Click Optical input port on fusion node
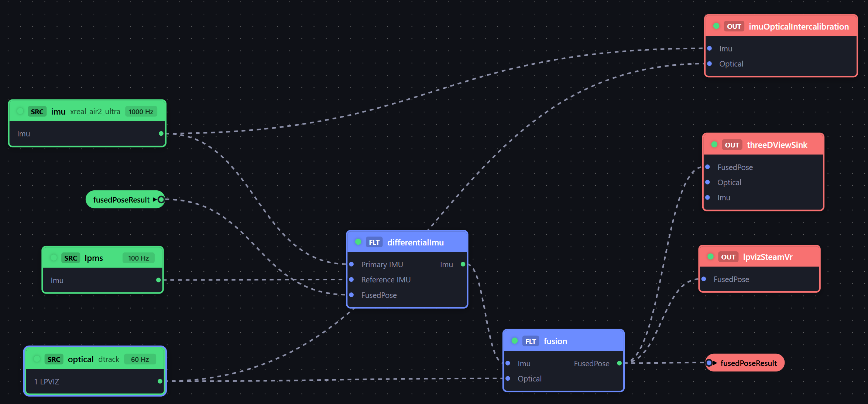Image resolution: width=868 pixels, height=404 pixels. click(508, 378)
